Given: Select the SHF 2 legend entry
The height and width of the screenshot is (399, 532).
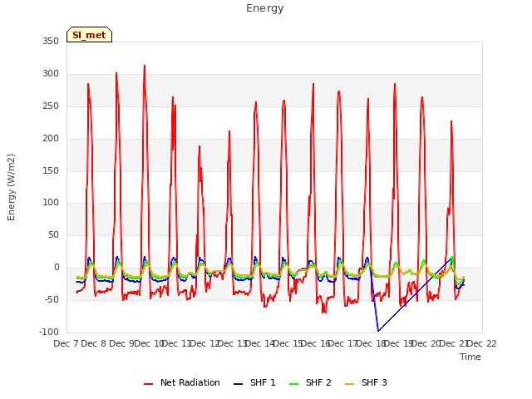Looking at the screenshot, I should pos(310,382).
